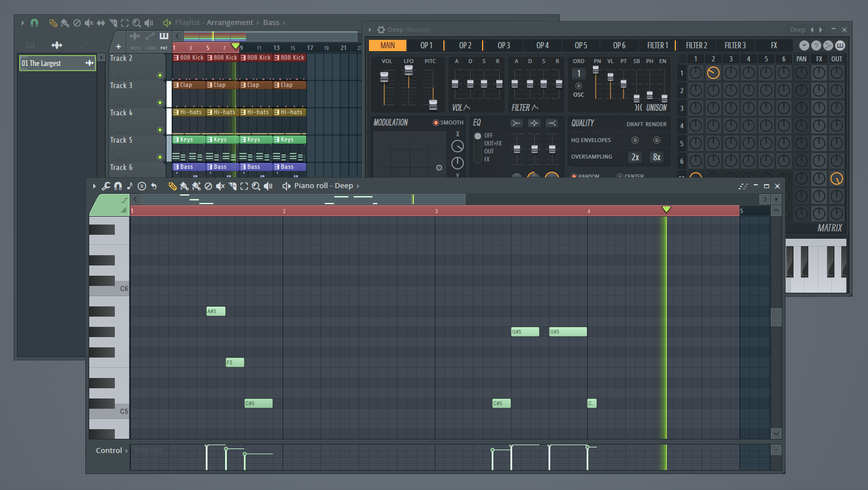Click the Slide tool icon in the Piano roll

coord(233,185)
